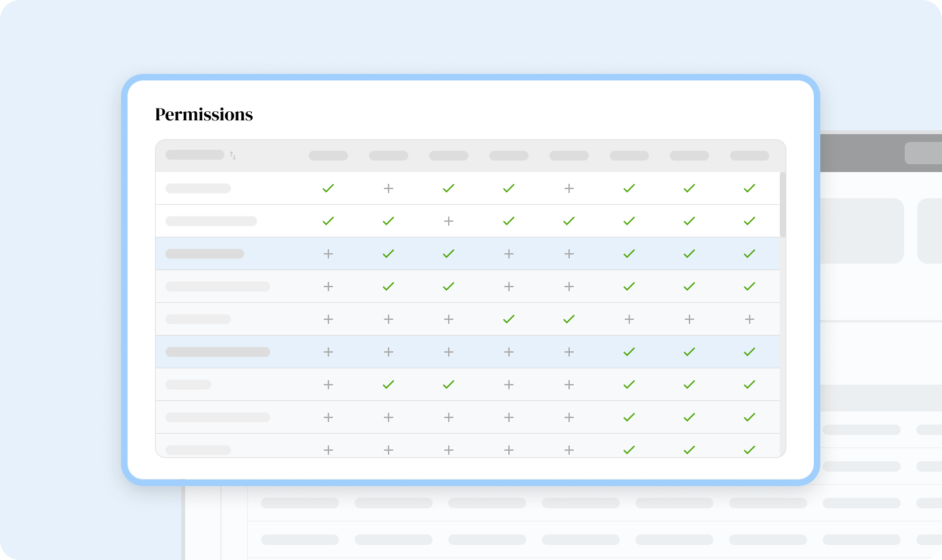Click the first column header placeholder next to sort arrows
This screenshot has width=942, height=560.
click(x=195, y=155)
